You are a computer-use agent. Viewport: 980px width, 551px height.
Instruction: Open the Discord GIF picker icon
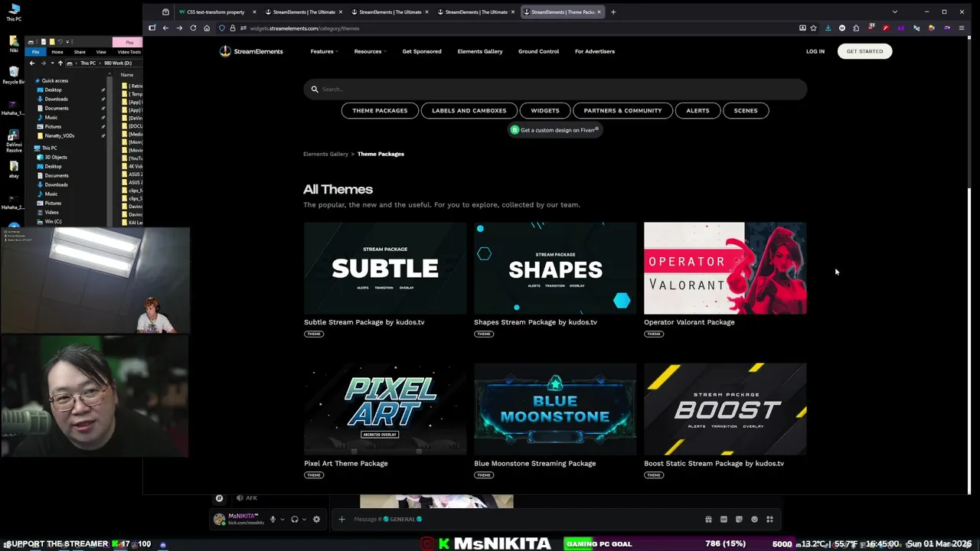coord(724,519)
